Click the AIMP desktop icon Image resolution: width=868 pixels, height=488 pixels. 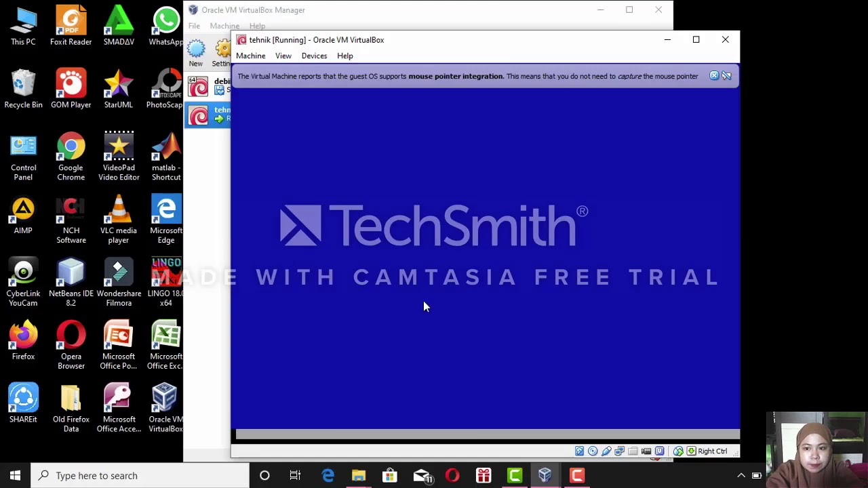(23, 215)
